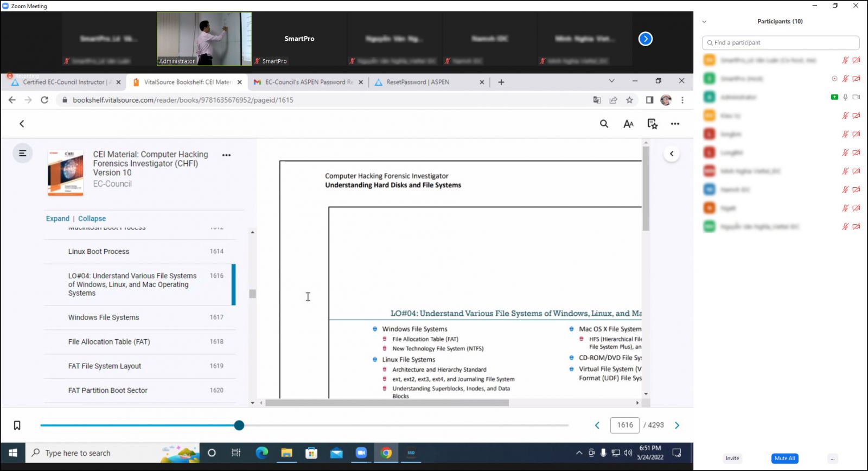The width and height of the screenshot is (868, 471).
Task: Open LO#04 Understand Various File Systems entry
Action: [140, 284]
